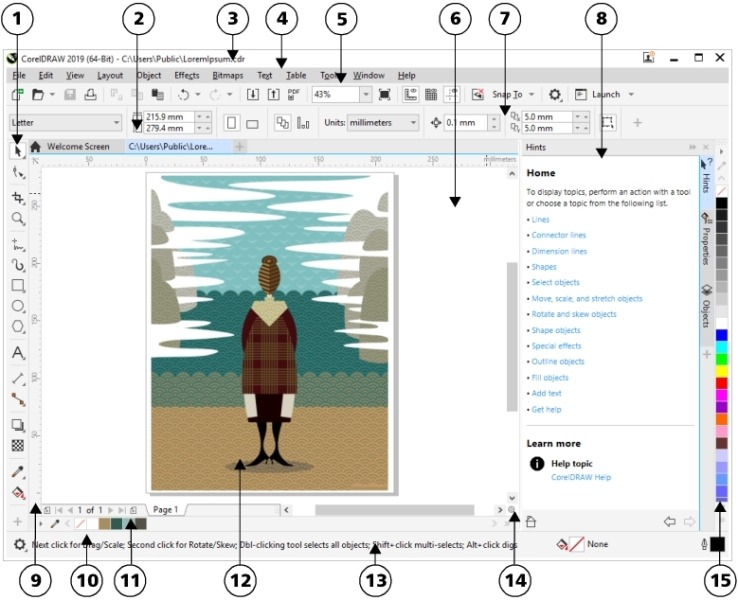This screenshot has height=600, width=738.
Task: Open the Dimension lines hint topic
Action: coord(559,251)
